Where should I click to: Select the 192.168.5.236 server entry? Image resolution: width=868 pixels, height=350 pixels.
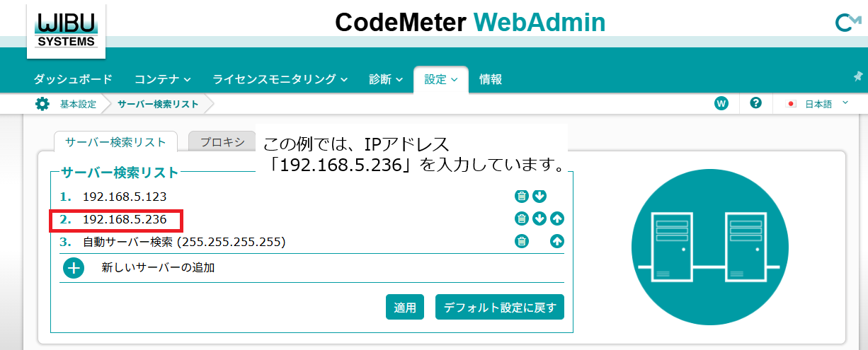[125, 219]
